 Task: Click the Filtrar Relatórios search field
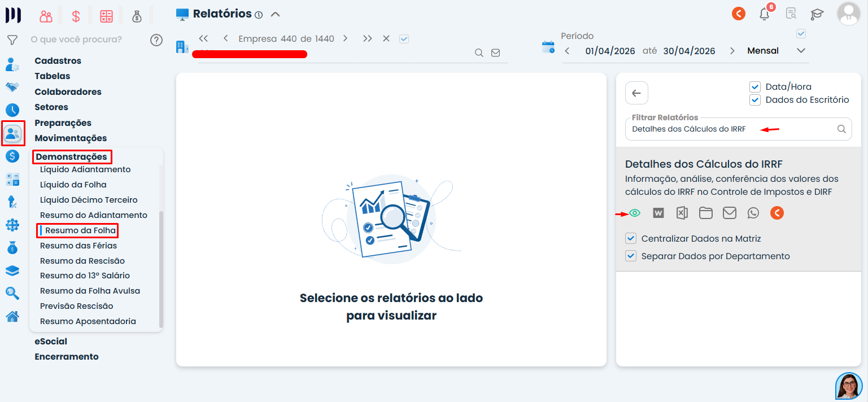pos(738,129)
